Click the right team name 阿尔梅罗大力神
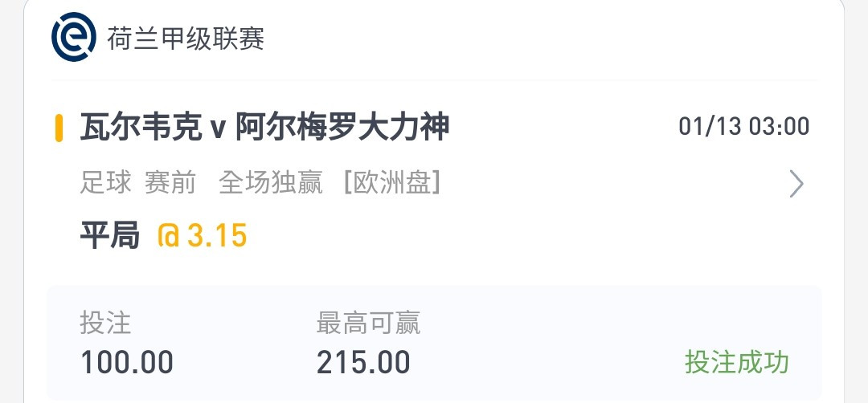 pyautogui.click(x=342, y=127)
